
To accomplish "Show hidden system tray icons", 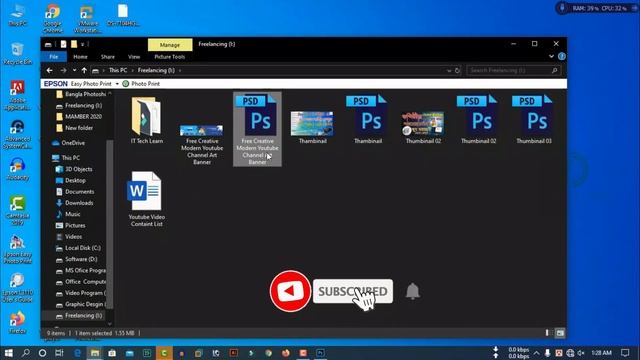I will pyautogui.click(x=536, y=353).
